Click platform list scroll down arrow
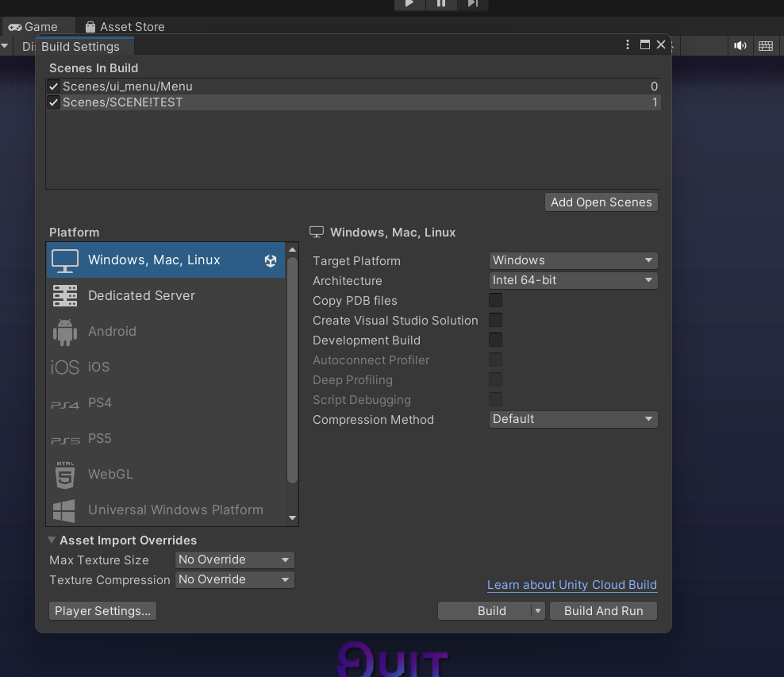Image resolution: width=784 pixels, height=677 pixels. tap(293, 518)
